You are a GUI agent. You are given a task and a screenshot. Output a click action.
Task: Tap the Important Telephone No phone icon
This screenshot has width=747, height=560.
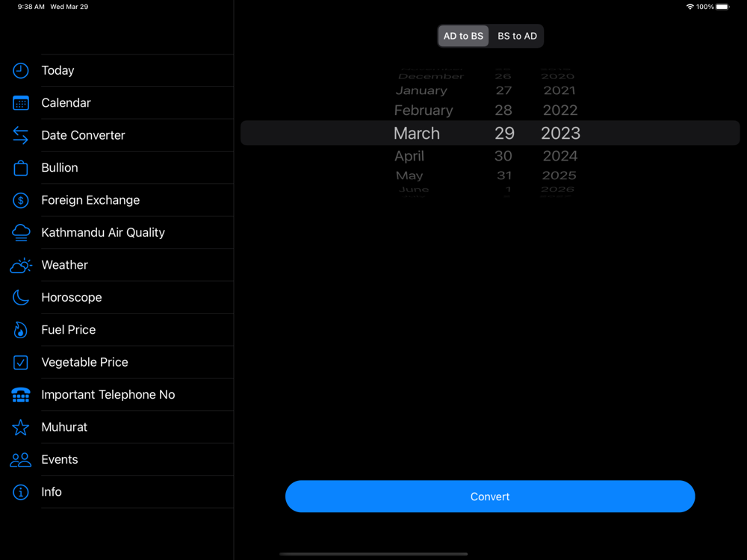point(20,395)
